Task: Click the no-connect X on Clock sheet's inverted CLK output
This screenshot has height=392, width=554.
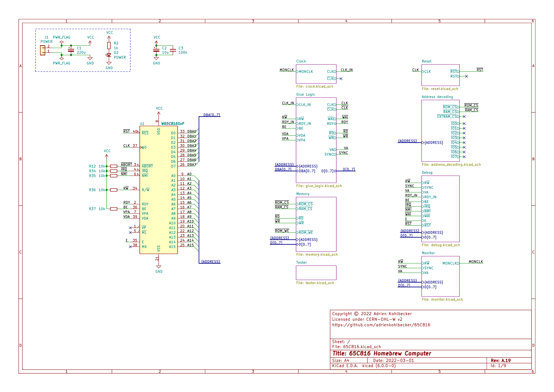Action: coord(341,79)
